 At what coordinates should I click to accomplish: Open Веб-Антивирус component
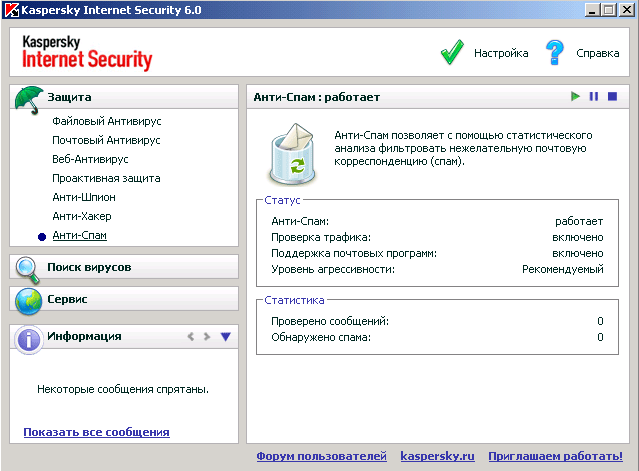click(x=90, y=159)
